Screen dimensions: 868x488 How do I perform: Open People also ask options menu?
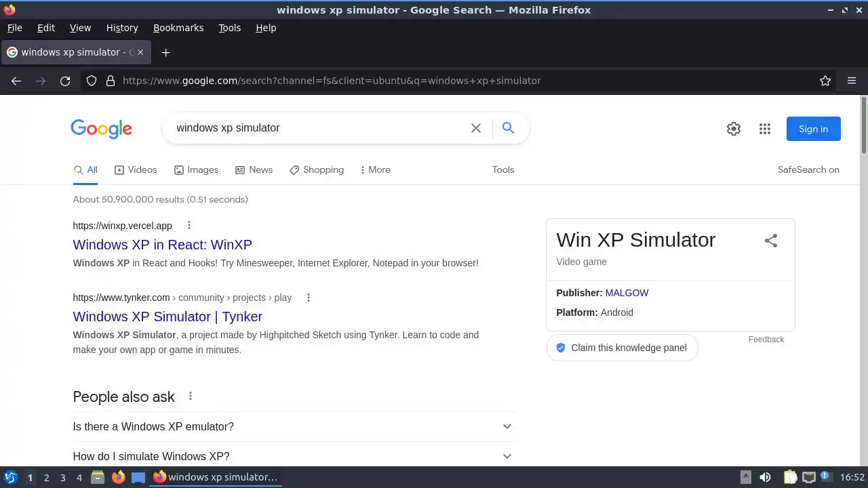pyautogui.click(x=191, y=396)
